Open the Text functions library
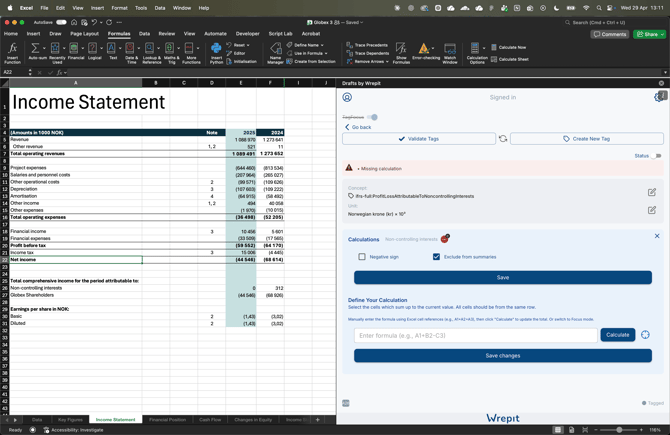Image resolution: width=670 pixels, height=435 pixels. pos(113,51)
